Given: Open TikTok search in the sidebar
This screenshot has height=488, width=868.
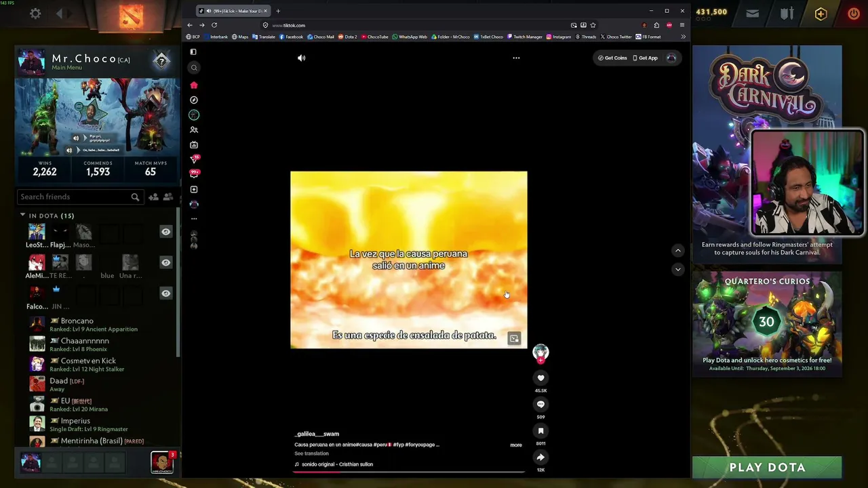Looking at the screenshot, I should pos(194,67).
